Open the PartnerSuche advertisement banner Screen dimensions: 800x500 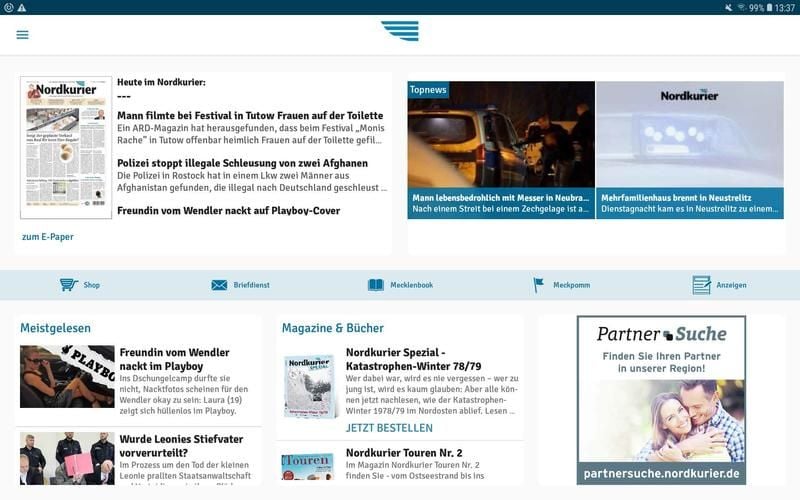(x=661, y=400)
